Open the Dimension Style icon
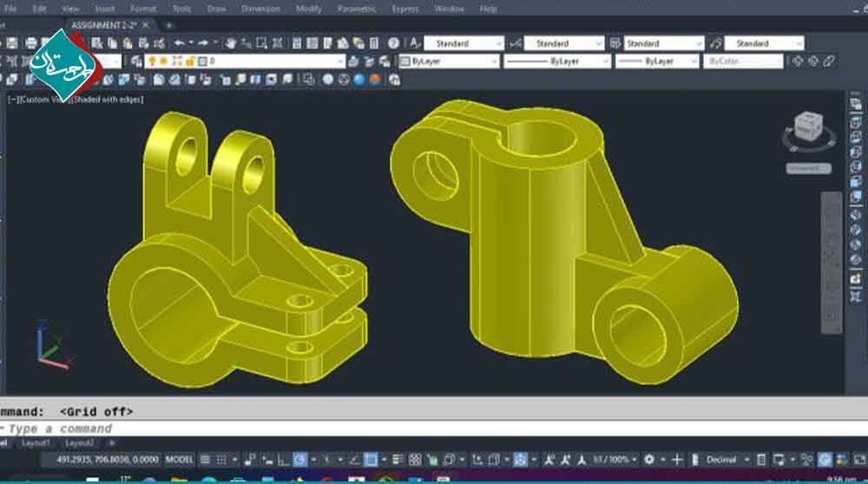This screenshot has height=484, width=868. 516,43
